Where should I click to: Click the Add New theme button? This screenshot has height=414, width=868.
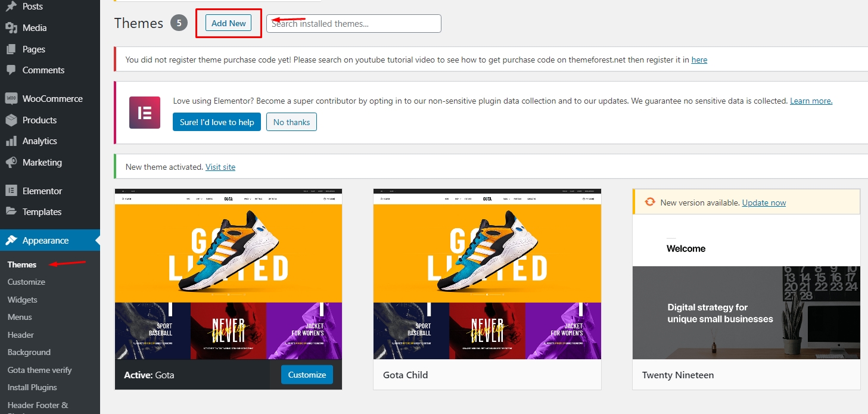(229, 23)
